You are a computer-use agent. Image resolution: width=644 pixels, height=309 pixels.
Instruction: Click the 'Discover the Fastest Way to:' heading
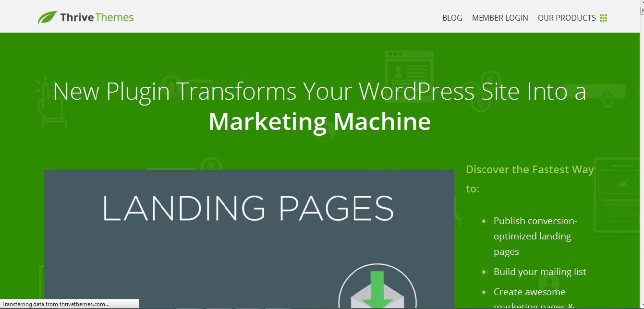pyautogui.click(x=530, y=179)
